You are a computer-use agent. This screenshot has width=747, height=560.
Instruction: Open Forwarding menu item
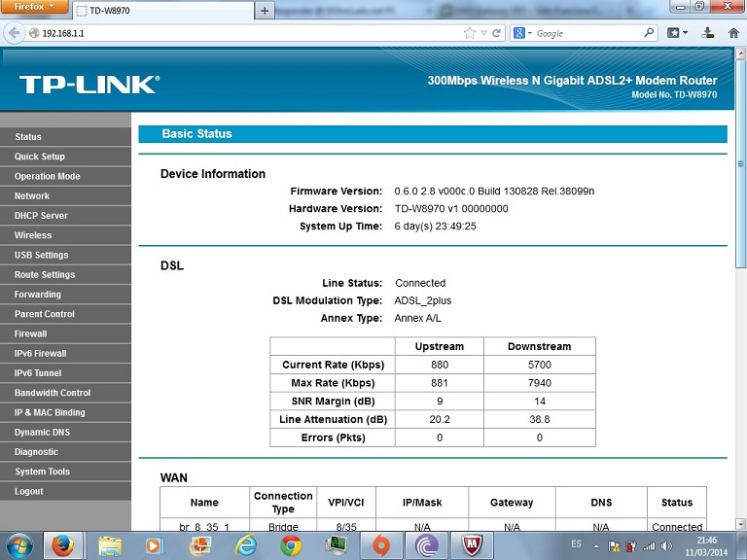click(x=65, y=295)
